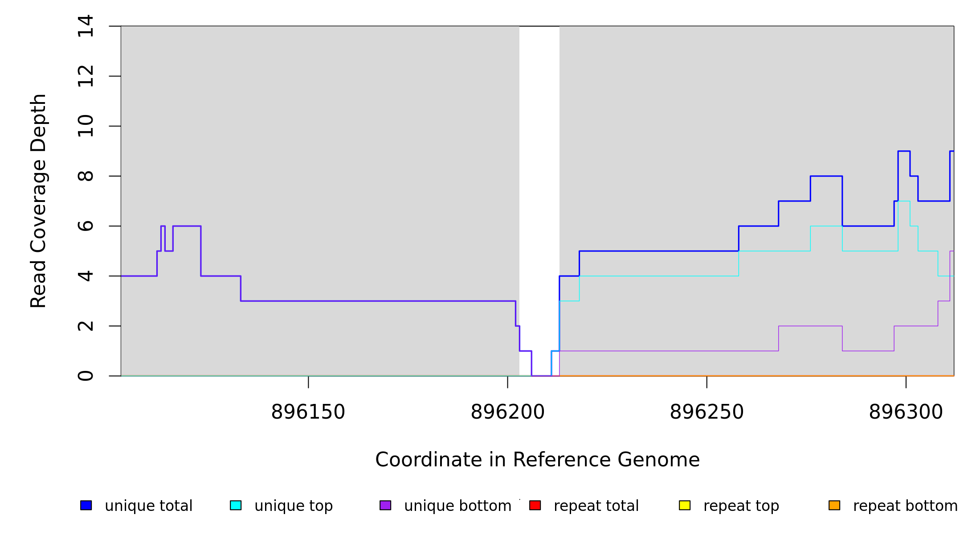Click the 'unique total' legend label

(149, 506)
